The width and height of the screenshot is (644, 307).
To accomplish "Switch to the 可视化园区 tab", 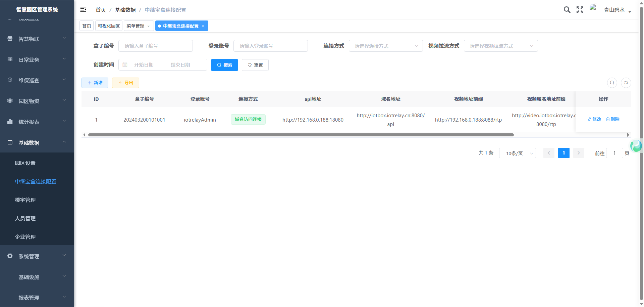I will (109, 26).
